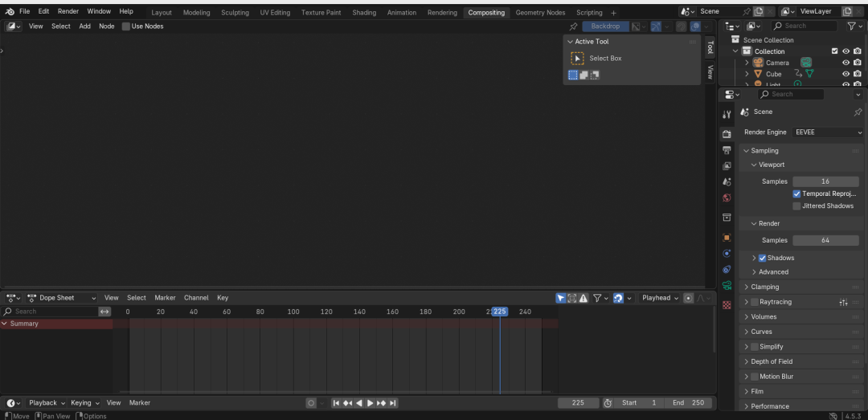Viewport: 868px width, 420px height.
Task: Open the sidebar View tab
Action: [x=710, y=72]
